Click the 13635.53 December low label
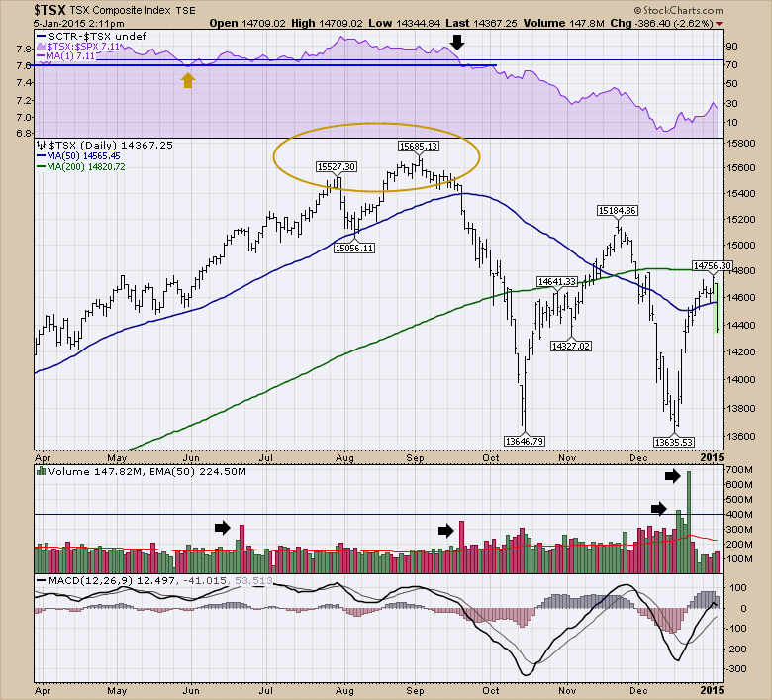This screenshot has height=700, width=772. click(x=674, y=442)
